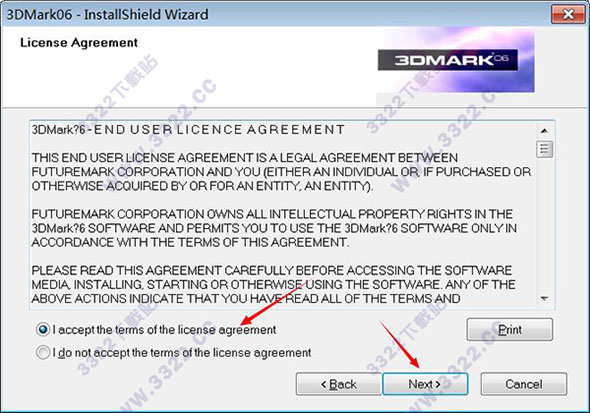
Task: Click the license scrollbar up arrow
Action: tap(544, 131)
